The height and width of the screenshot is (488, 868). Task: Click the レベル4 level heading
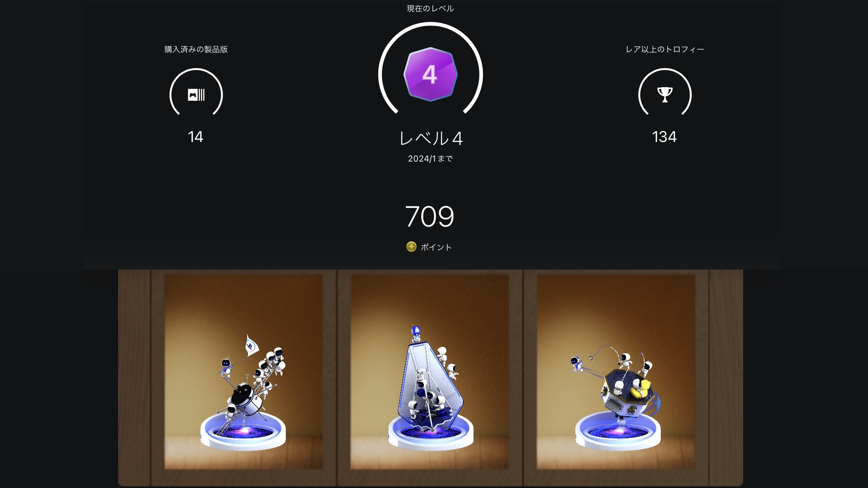coord(431,138)
